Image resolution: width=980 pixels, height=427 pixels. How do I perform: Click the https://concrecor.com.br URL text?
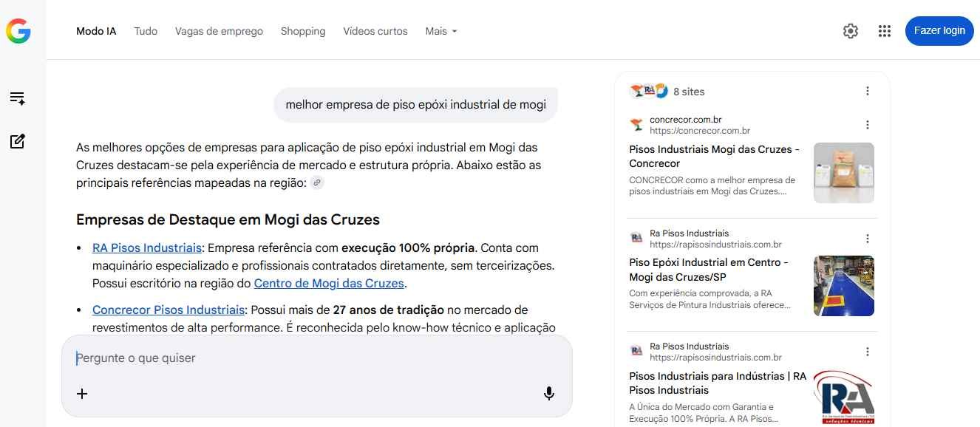pyautogui.click(x=700, y=131)
